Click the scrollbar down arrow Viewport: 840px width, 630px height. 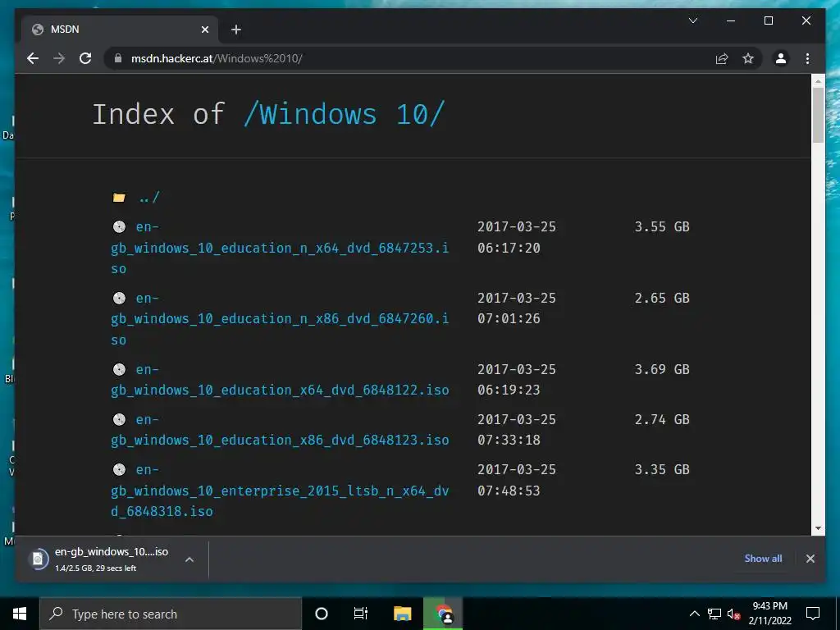point(818,528)
